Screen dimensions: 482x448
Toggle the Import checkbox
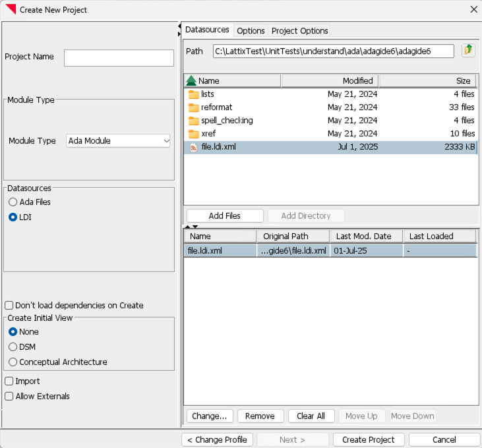(9, 381)
